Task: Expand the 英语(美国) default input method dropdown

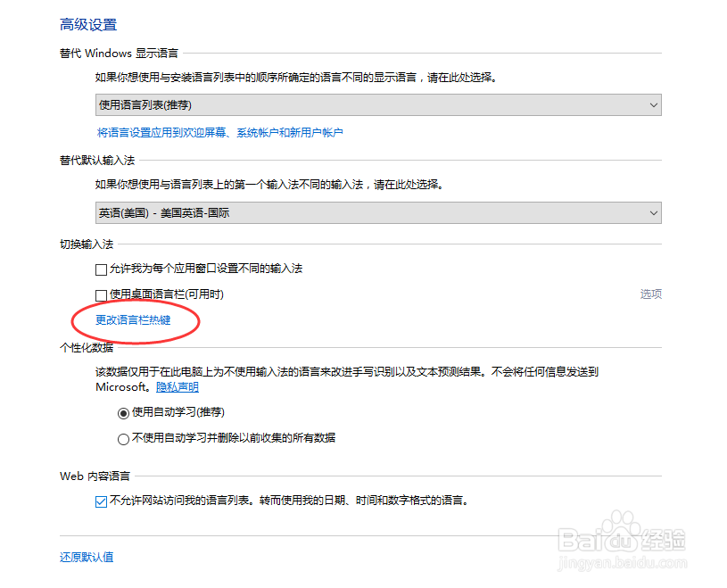Action: (x=375, y=212)
